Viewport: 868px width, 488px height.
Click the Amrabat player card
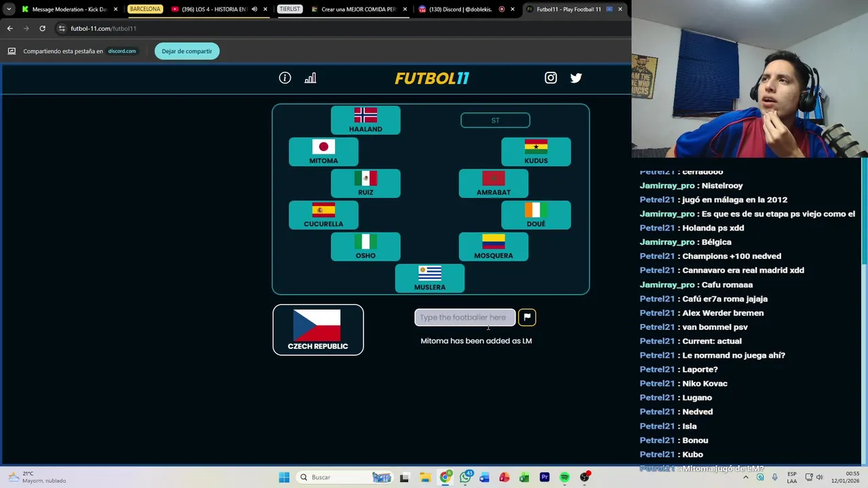(493, 184)
